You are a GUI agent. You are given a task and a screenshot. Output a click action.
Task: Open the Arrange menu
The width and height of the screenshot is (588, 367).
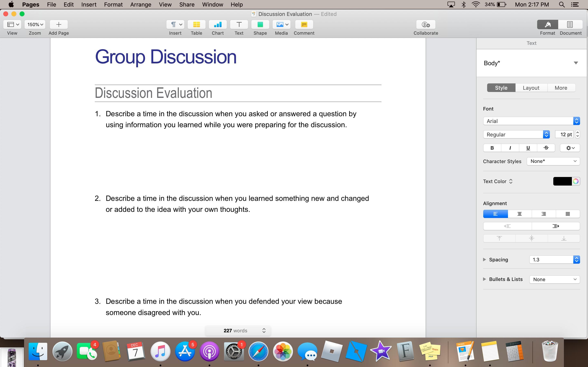pyautogui.click(x=140, y=5)
